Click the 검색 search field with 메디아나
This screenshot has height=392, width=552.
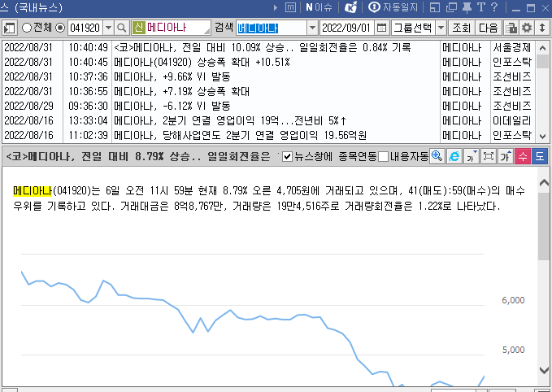click(x=272, y=28)
